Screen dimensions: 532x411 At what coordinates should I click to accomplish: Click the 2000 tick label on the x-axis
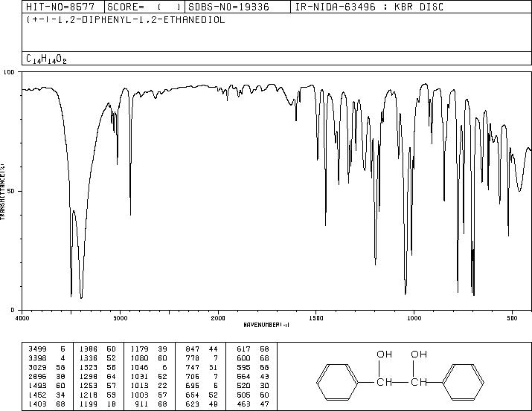[x=218, y=318]
